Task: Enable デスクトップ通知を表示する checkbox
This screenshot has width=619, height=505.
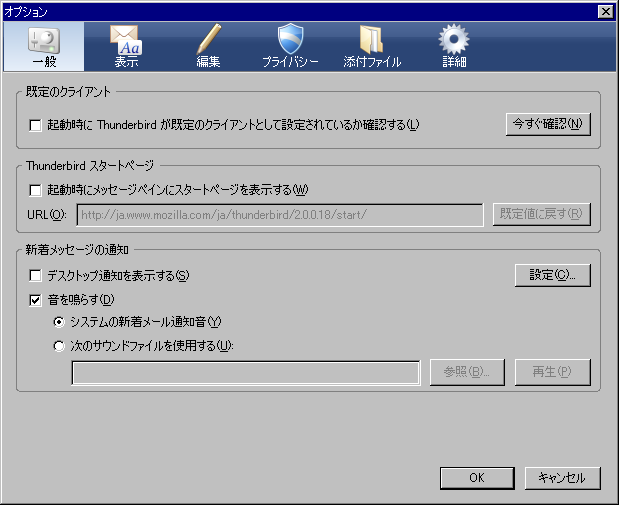Action: [x=35, y=275]
